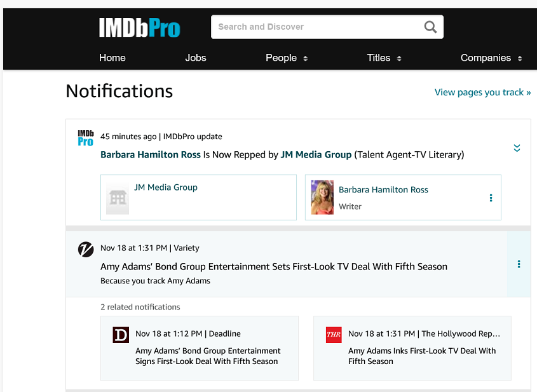
Task: Open the three-dot menu on Barbara Hamilton Ross card
Action: (491, 198)
